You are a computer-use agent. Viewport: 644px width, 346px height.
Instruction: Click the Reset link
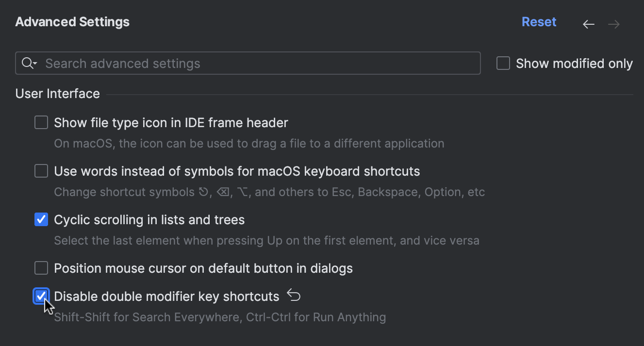point(539,21)
